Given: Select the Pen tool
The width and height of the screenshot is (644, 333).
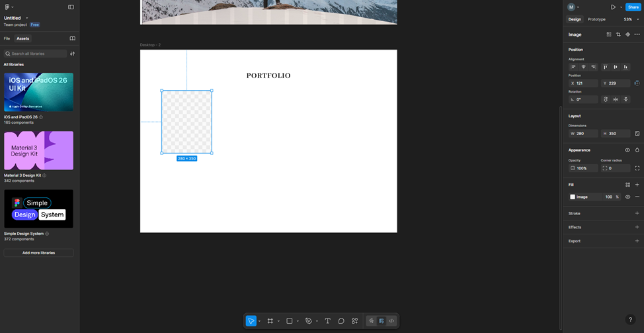Looking at the screenshot, I should pyautogui.click(x=308, y=321).
